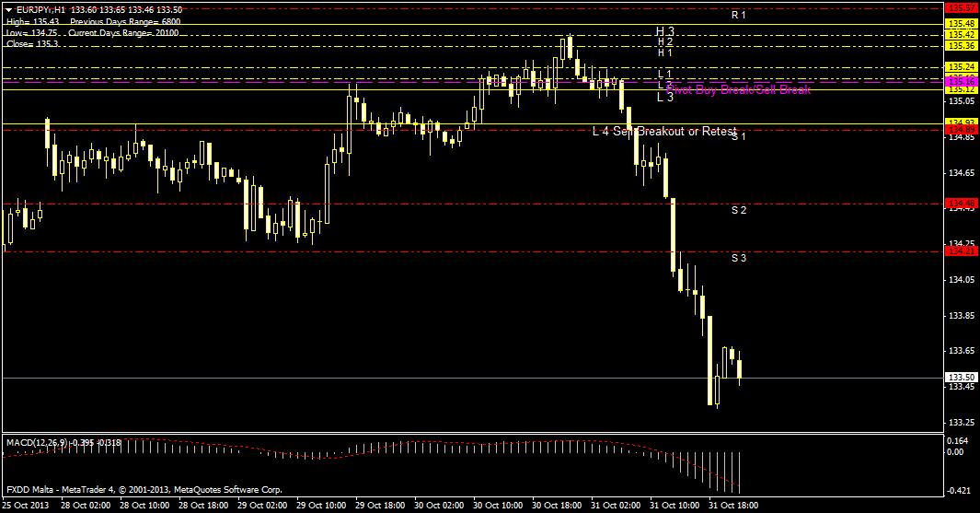The width and height of the screenshot is (980, 513).
Task: Click the S 2 support label
Action: 738,211
